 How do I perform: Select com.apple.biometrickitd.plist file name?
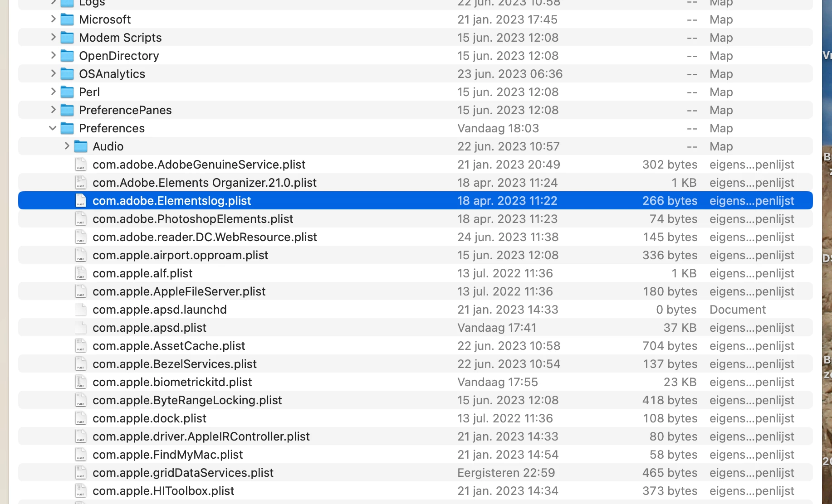pyautogui.click(x=172, y=382)
